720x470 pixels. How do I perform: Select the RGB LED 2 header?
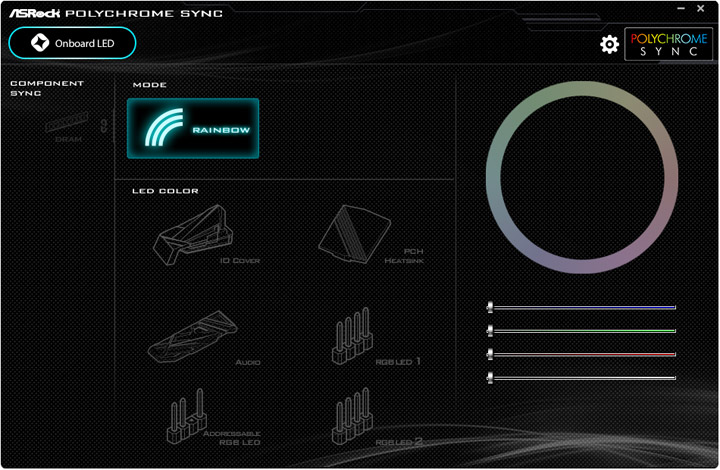[376, 417]
